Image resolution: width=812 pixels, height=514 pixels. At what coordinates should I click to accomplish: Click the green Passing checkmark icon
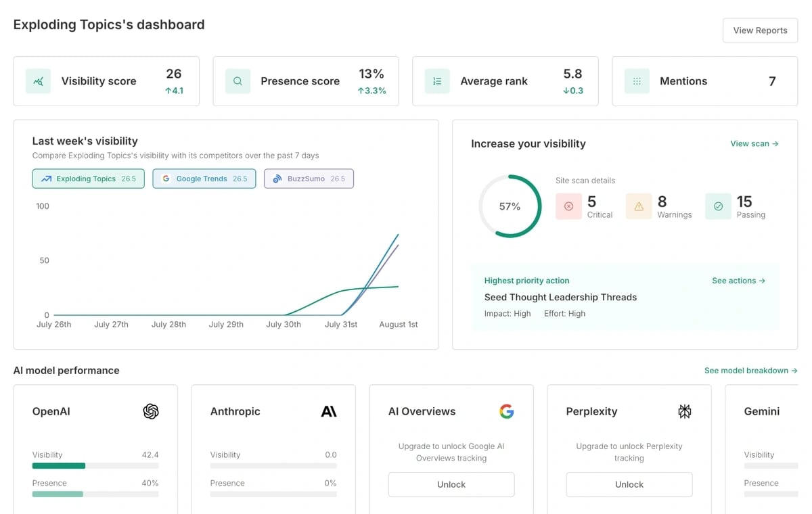(718, 206)
